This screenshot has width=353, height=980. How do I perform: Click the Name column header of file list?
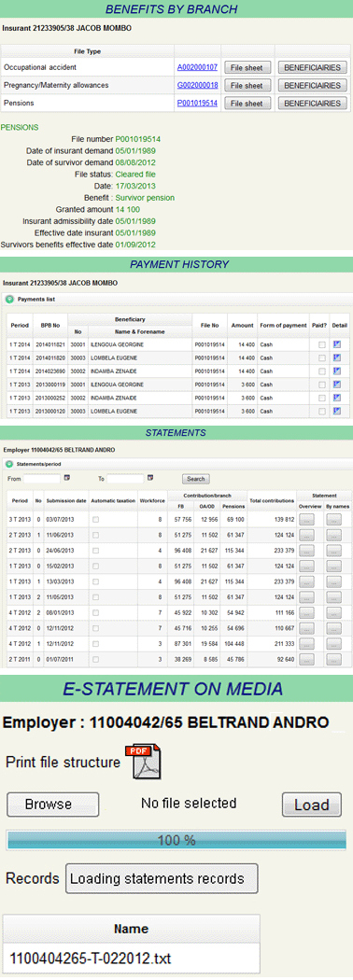[x=132, y=929]
